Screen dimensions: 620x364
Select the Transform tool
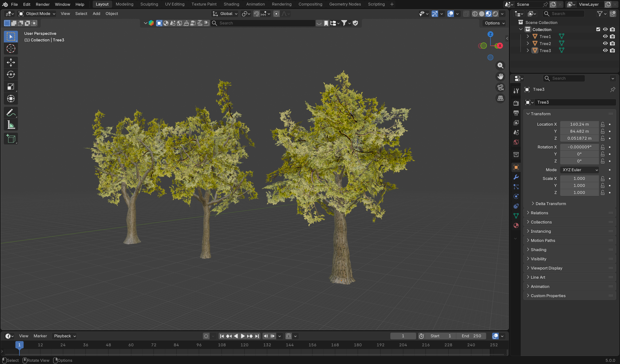click(x=11, y=99)
